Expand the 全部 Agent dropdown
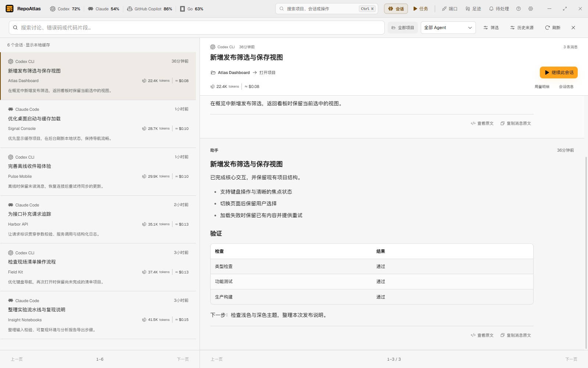 448,28
